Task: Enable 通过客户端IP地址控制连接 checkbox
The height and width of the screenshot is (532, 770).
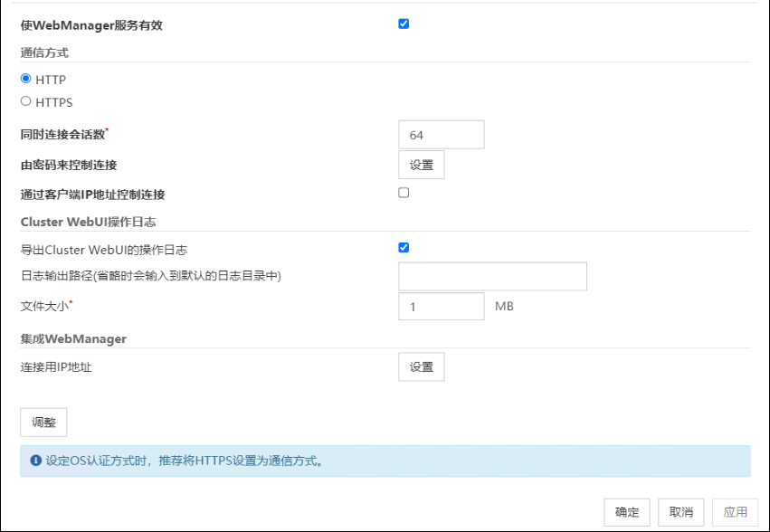Action: tap(404, 193)
